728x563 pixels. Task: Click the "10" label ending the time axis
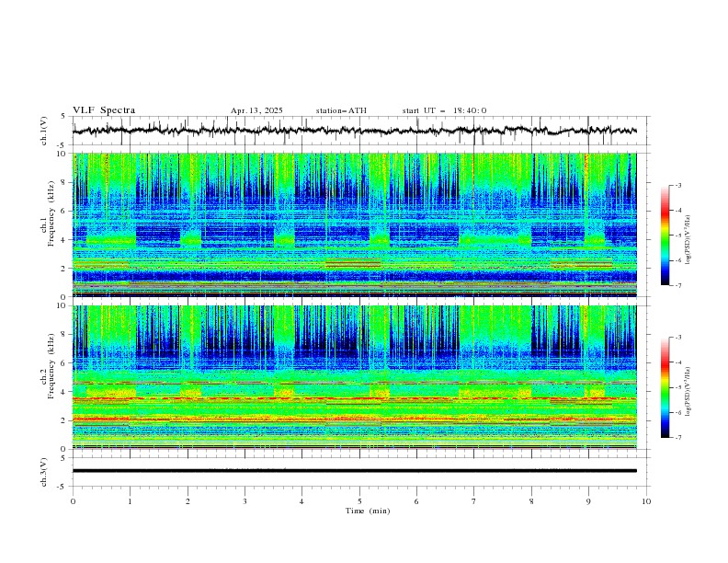coord(646,501)
